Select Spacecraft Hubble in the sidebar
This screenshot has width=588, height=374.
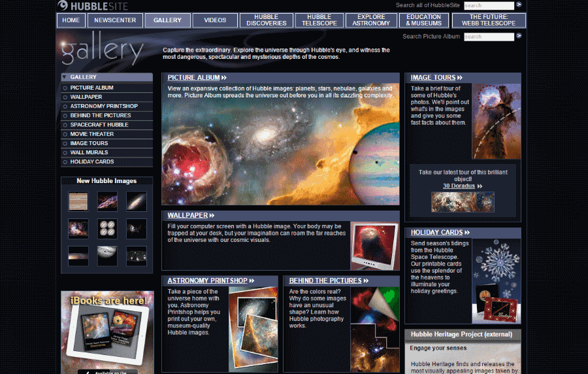[106, 124]
